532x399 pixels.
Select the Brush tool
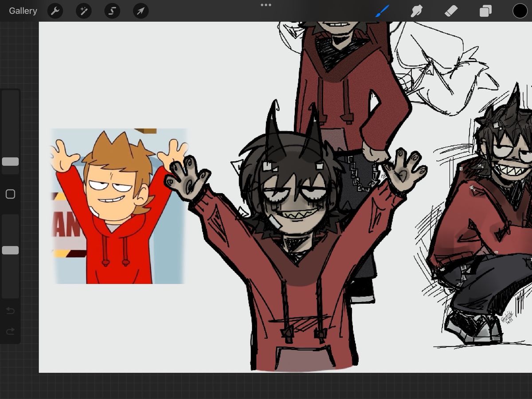click(382, 11)
